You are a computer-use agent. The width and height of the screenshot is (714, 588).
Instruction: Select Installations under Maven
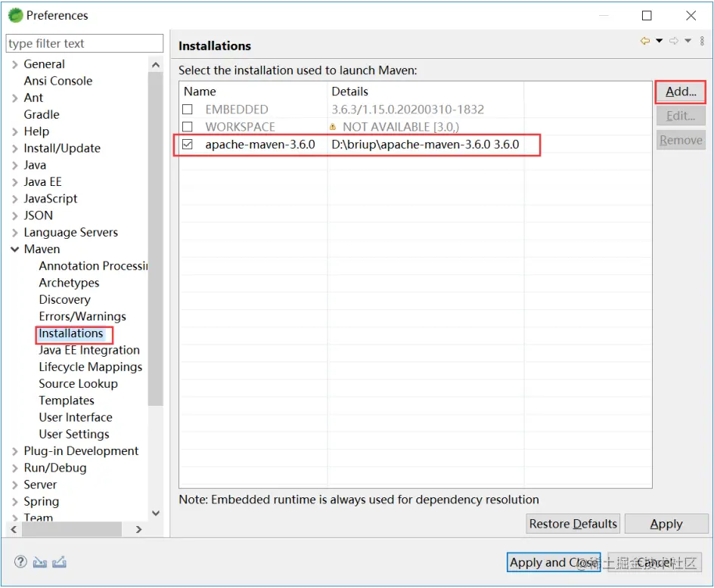(x=71, y=333)
